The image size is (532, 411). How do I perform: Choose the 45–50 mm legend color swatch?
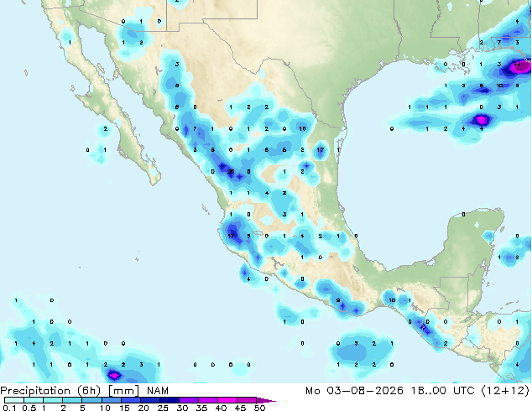pos(247,400)
